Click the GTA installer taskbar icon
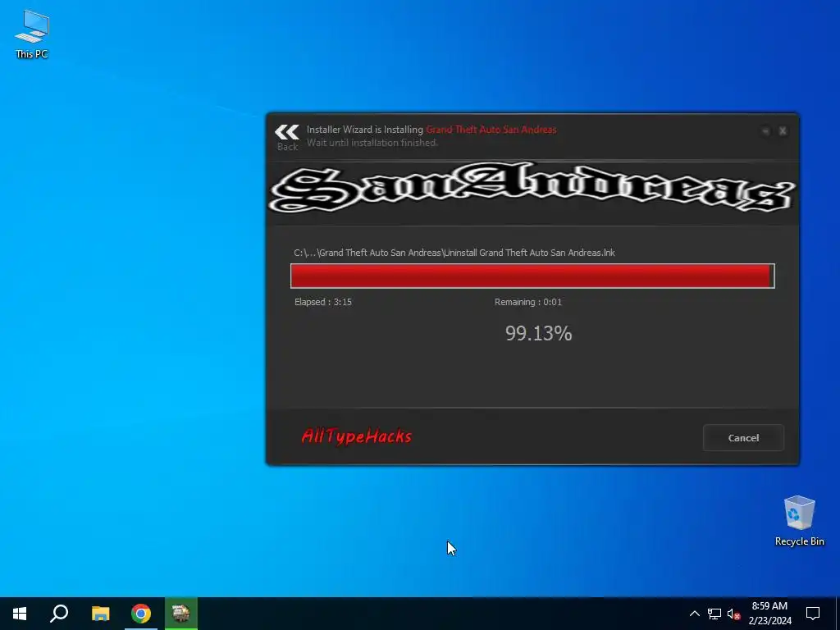 point(181,614)
